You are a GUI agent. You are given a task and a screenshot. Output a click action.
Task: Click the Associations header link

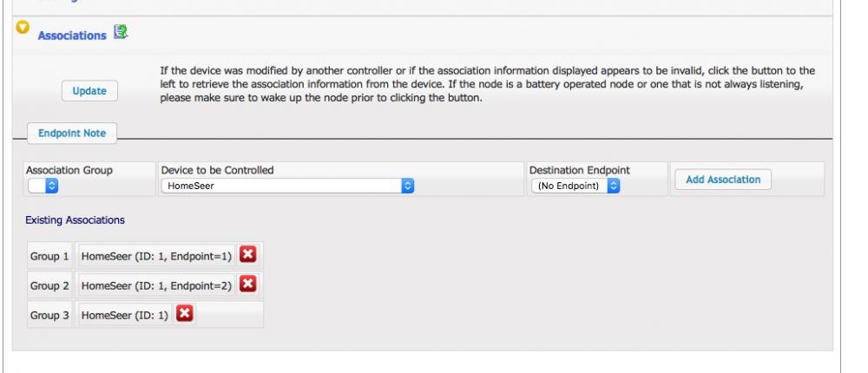(70, 36)
